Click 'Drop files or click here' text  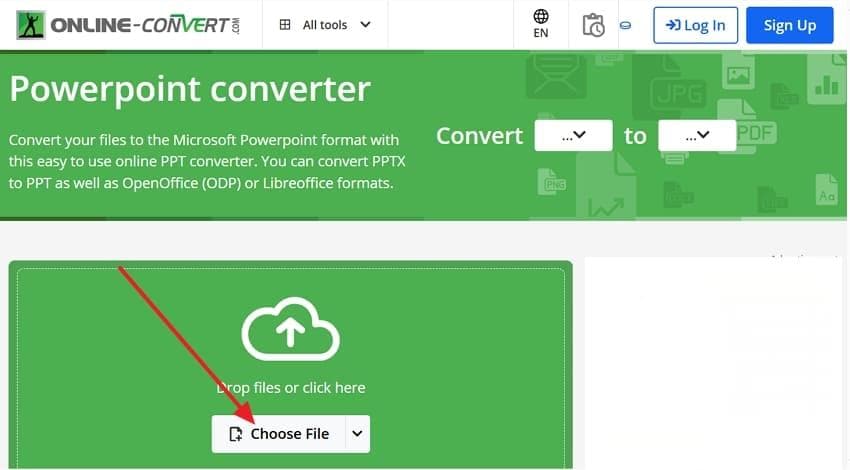point(291,388)
